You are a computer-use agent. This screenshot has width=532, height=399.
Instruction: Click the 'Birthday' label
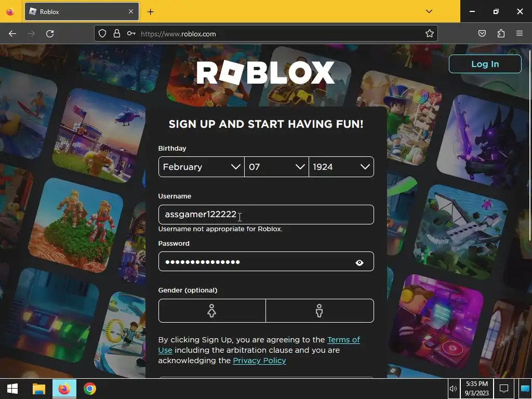172,148
